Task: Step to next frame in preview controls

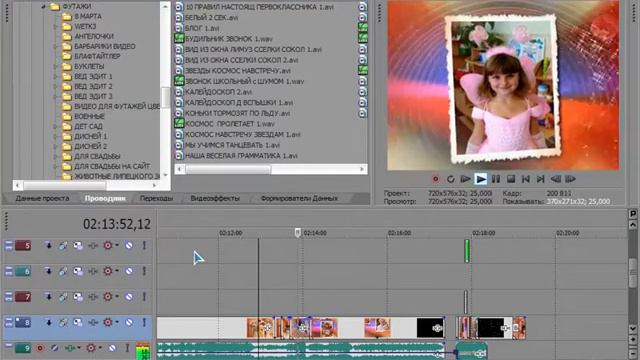Action: pyautogui.click(x=571, y=179)
